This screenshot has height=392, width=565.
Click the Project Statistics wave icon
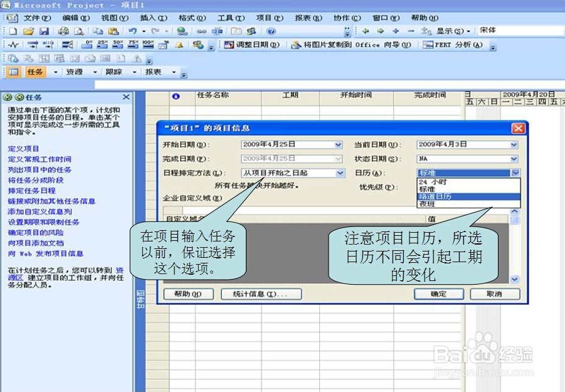[14, 45]
